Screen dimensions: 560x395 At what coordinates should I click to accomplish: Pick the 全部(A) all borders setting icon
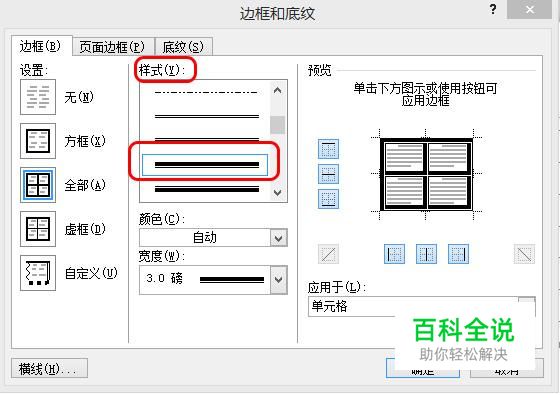pyautogui.click(x=38, y=185)
